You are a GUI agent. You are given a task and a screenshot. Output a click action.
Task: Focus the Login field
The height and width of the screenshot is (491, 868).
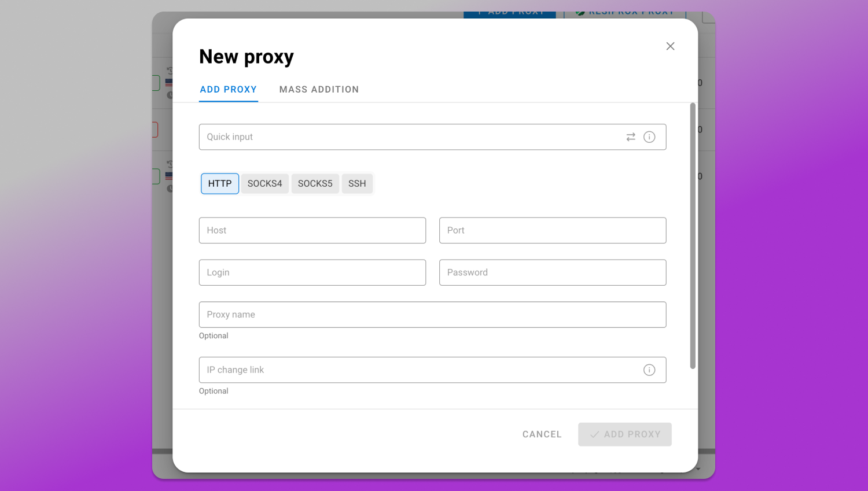312,272
